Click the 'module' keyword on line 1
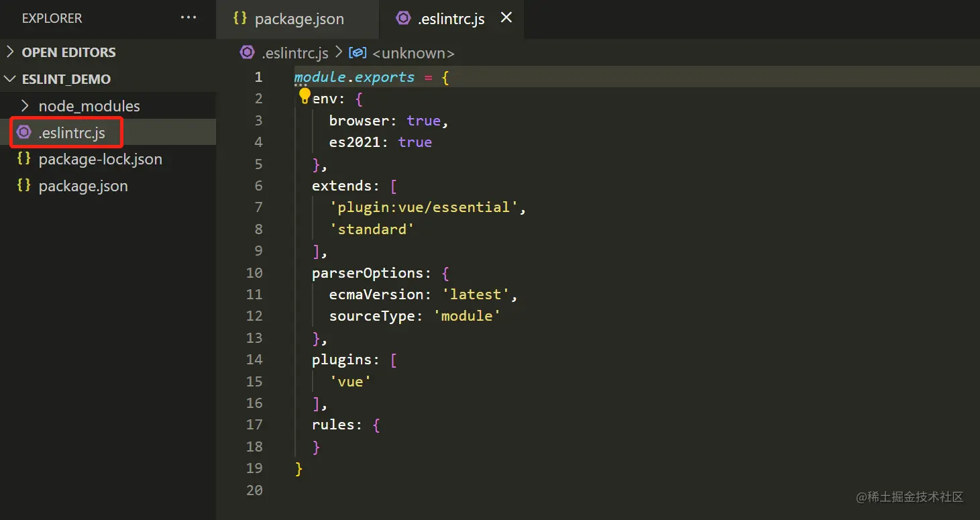Viewport: 980px width, 520px height. [x=321, y=77]
